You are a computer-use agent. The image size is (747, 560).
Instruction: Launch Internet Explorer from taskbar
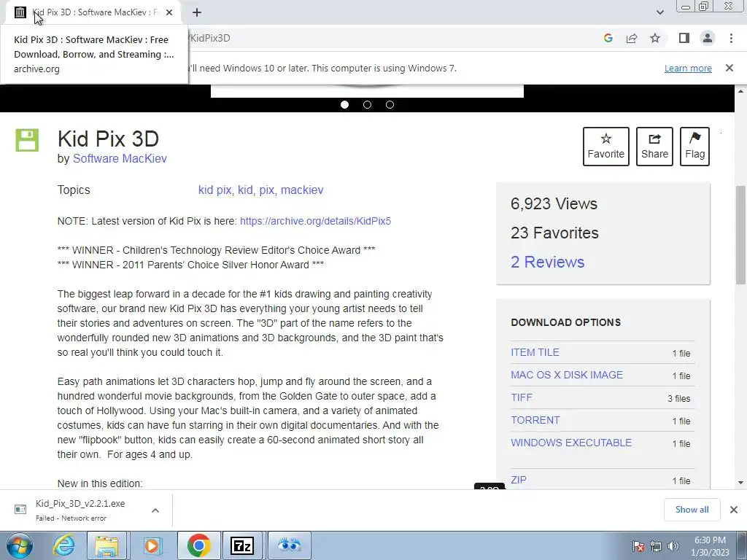tap(63, 545)
